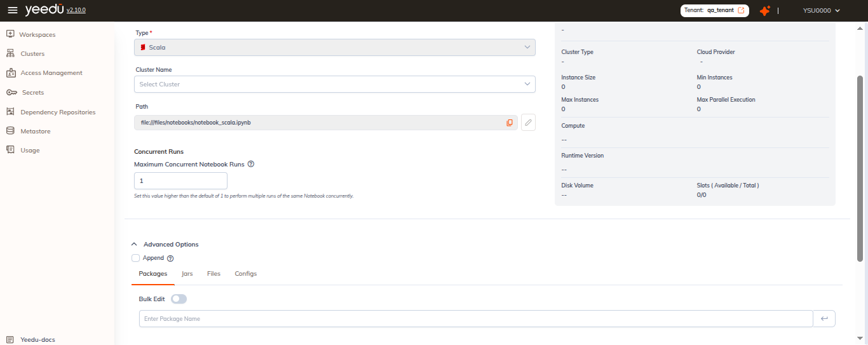Viewport: 868px width, 345px height.
Task: Switch to the Files tab
Action: [214, 273]
